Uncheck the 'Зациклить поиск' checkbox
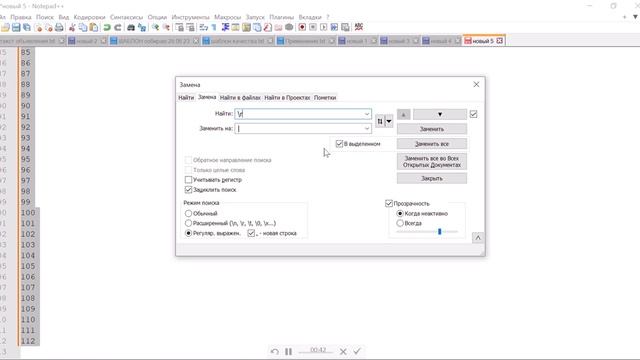The image size is (640, 360). [188, 189]
